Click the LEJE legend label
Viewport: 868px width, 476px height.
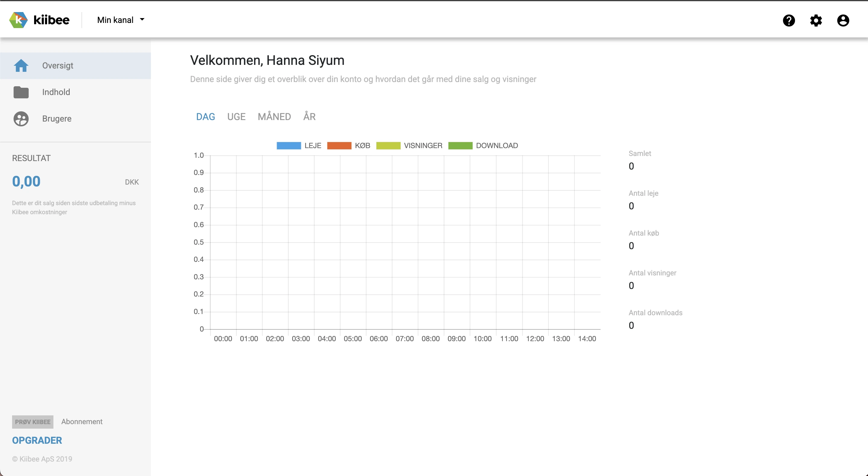click(x=313, y=145)
